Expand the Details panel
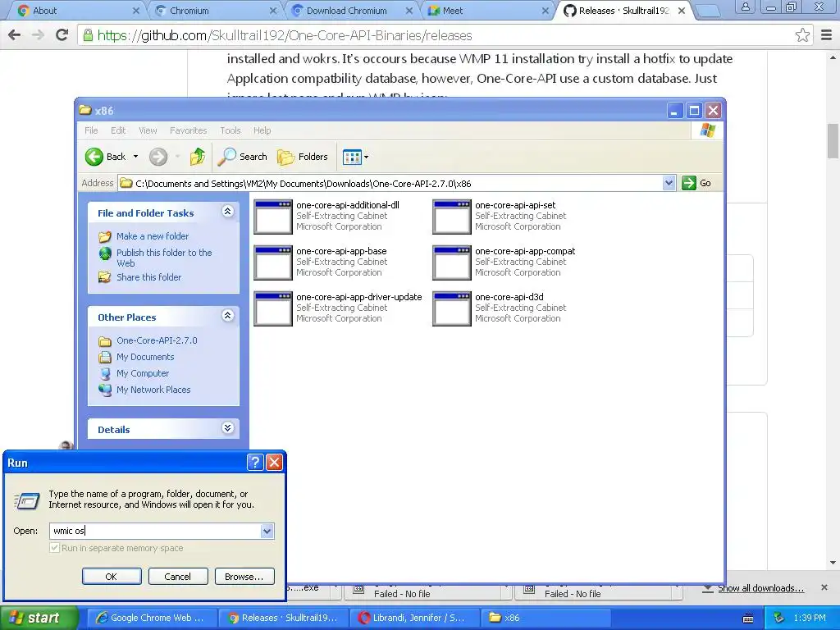 [228, 427]
